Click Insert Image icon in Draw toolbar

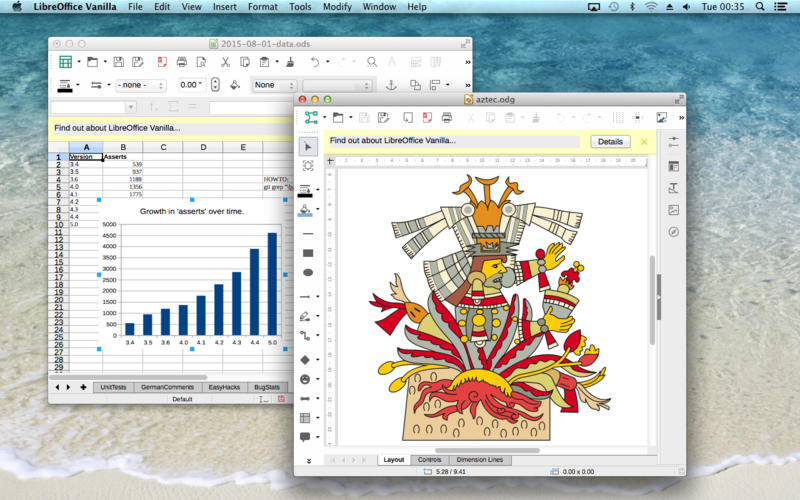click(x=661, y=118)
